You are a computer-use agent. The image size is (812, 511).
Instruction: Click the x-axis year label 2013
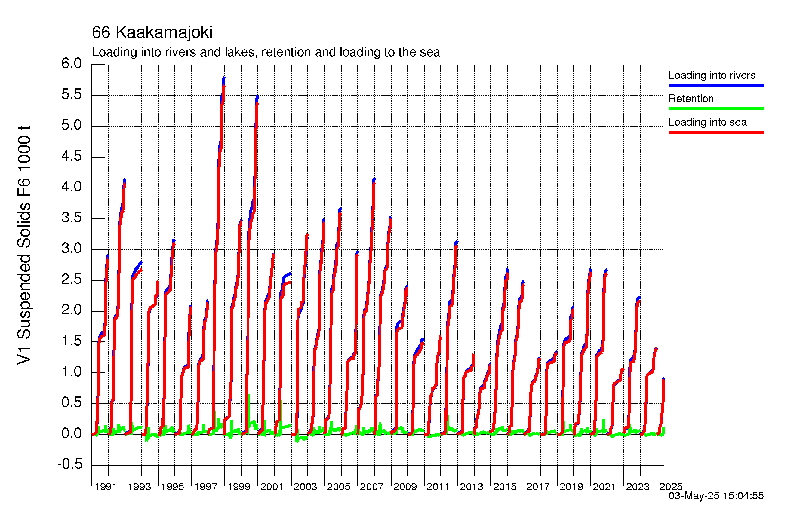click(472, 487)
